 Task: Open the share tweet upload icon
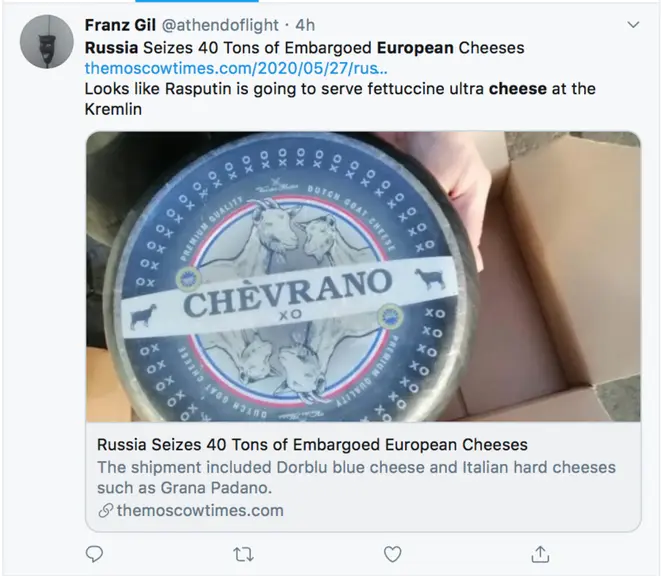click(x=540, y=554)
